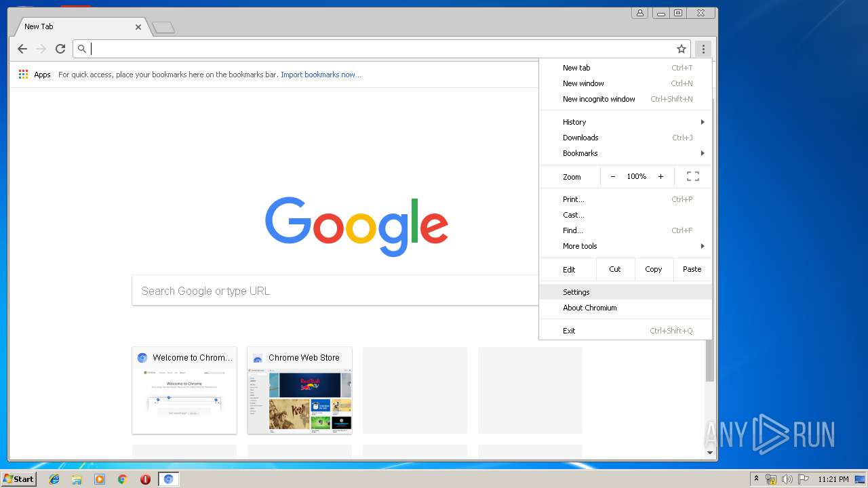Click the search magnifier in the address bar
The width and height of the screenshot is (868, 488).
[x=82, y=49]
